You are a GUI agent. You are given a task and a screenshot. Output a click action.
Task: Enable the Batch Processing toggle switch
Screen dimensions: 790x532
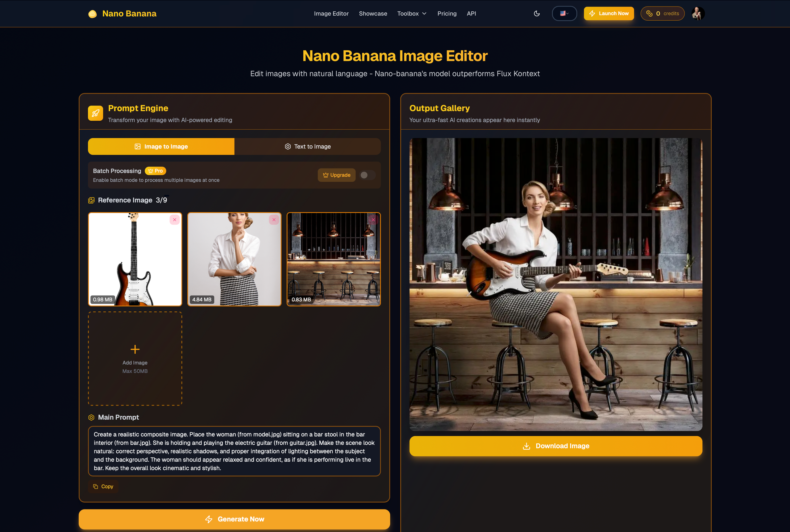pyautogui.click(x=367, y=175)
